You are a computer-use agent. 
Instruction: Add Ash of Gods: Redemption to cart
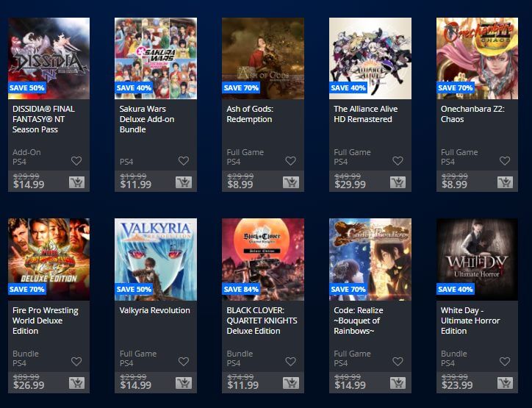tap(291, 182)
